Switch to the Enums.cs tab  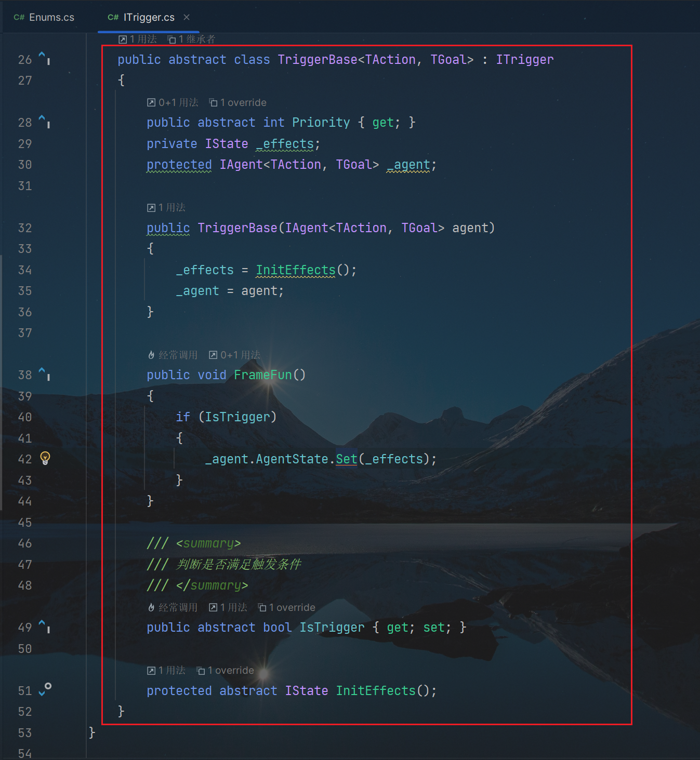point(44,17)
